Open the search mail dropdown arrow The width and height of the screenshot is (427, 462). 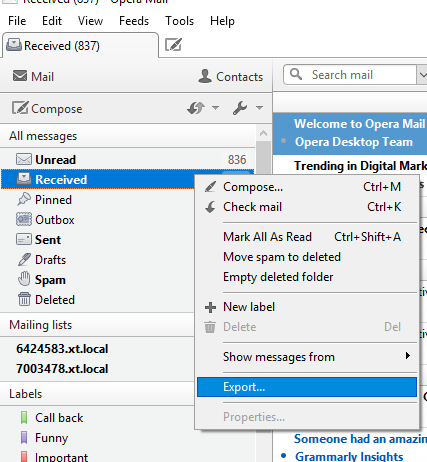tap(422, 75)
